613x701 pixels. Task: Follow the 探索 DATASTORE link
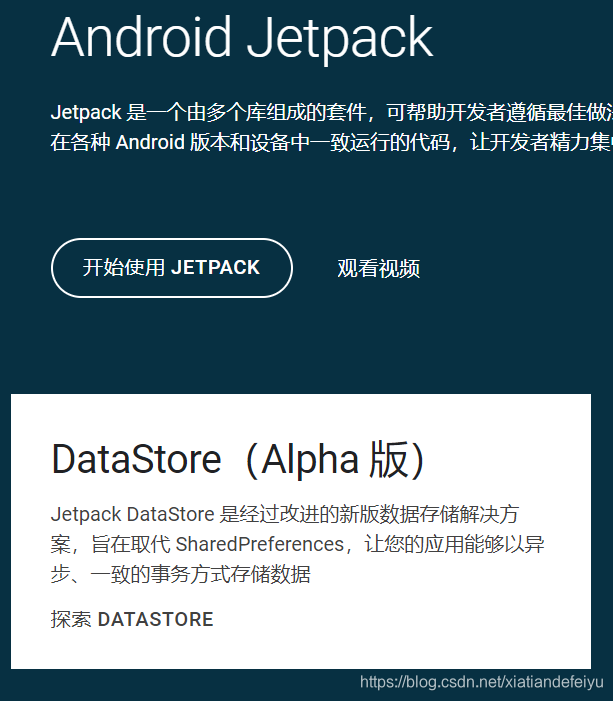(132, 619)
